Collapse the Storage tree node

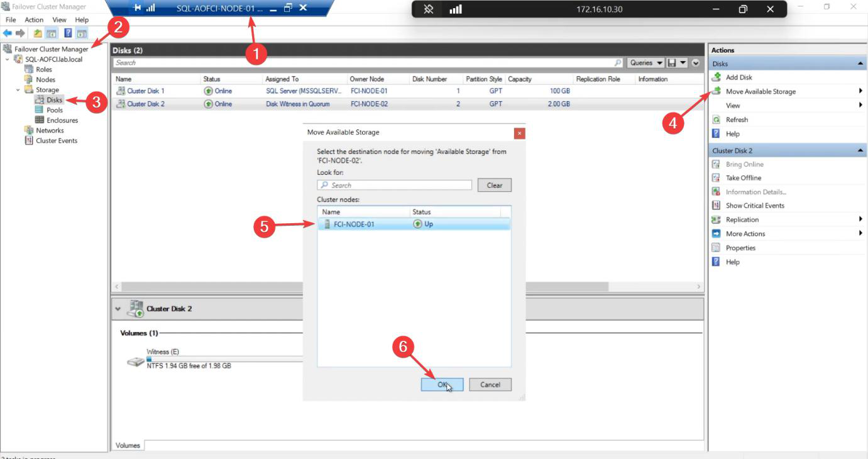pyautogui.click(x=18, y=90)
